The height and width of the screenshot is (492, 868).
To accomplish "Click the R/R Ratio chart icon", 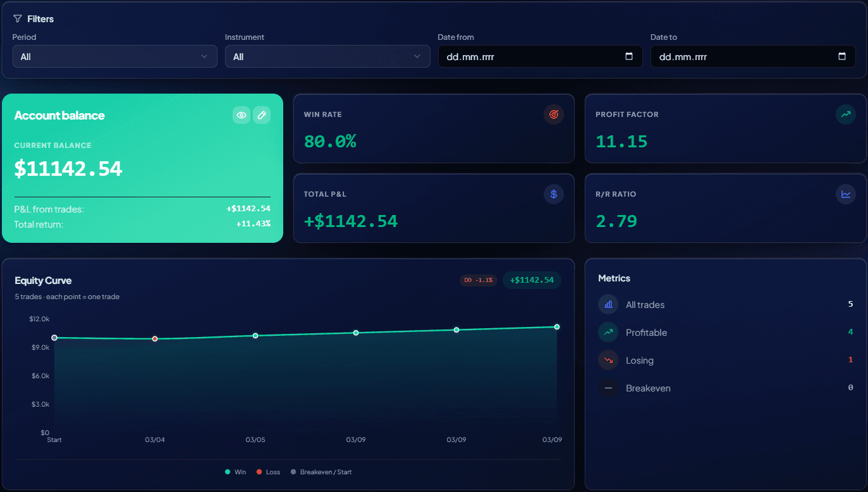I will [846, 194].
